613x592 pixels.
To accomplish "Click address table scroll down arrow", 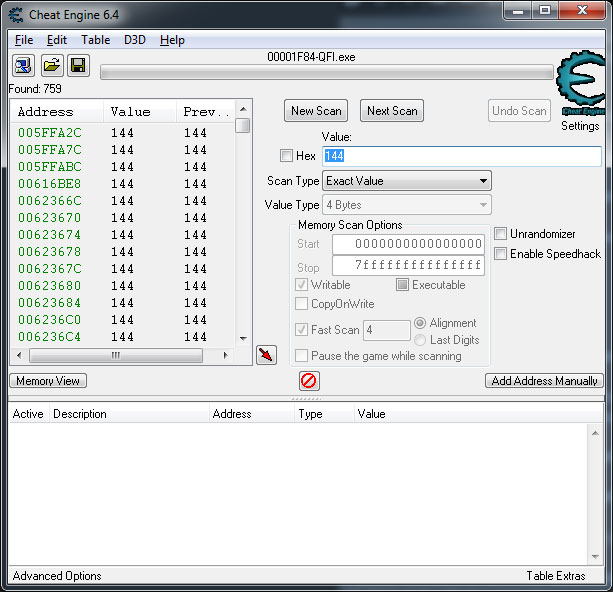I will (595, 556).
